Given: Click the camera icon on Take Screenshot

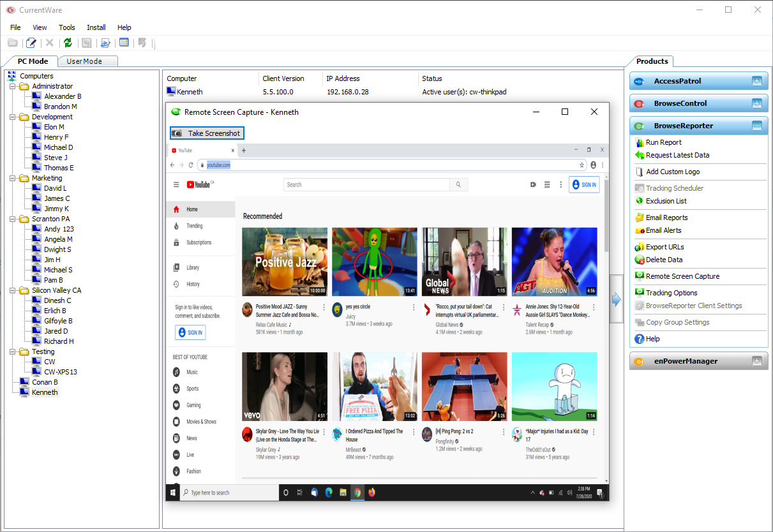Looking at the screenshot, I should [x=177, y=133].
